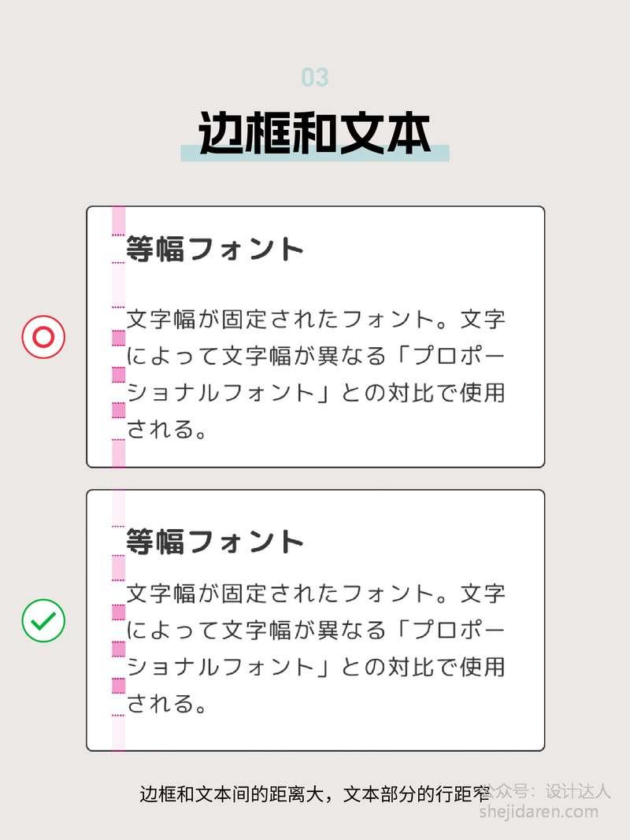The width and height of the screenshot is (630, 840).
Task: Click the topmost dark pink marker in the top card
Action: [119, 339]
